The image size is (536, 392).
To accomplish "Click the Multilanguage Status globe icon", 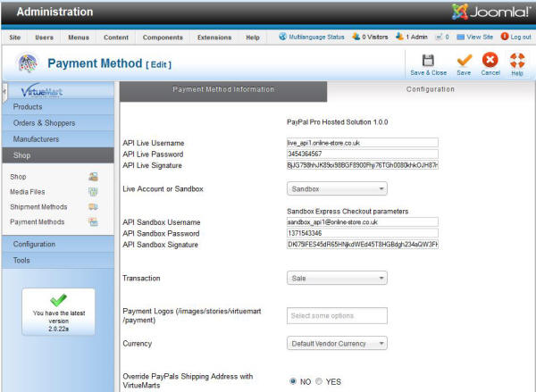I will coord(282,37).
